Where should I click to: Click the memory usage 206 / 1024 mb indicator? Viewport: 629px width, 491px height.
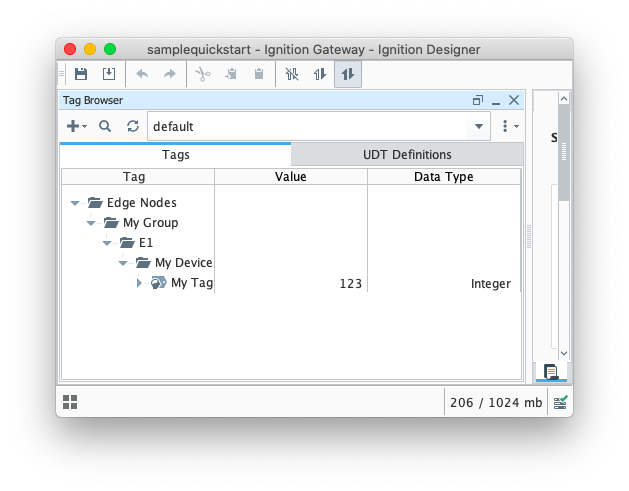point(495,402)
